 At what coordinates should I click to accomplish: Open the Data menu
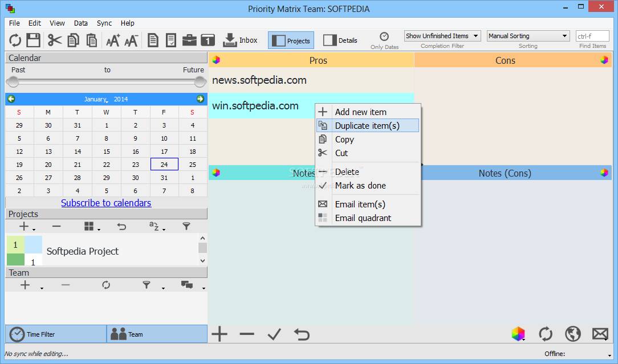tap(81, 23)
